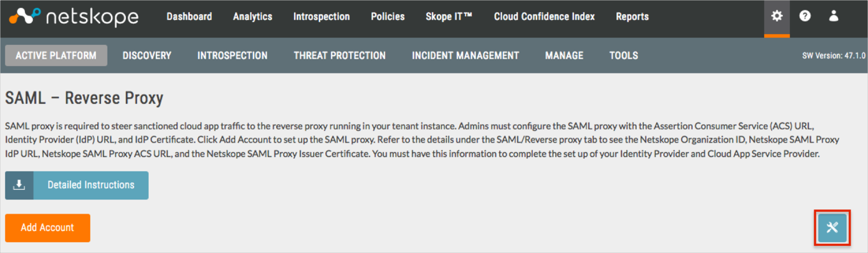Open the user profile icon
The height and width of the screenshot is (253, 868).
(x=834, y=17)
